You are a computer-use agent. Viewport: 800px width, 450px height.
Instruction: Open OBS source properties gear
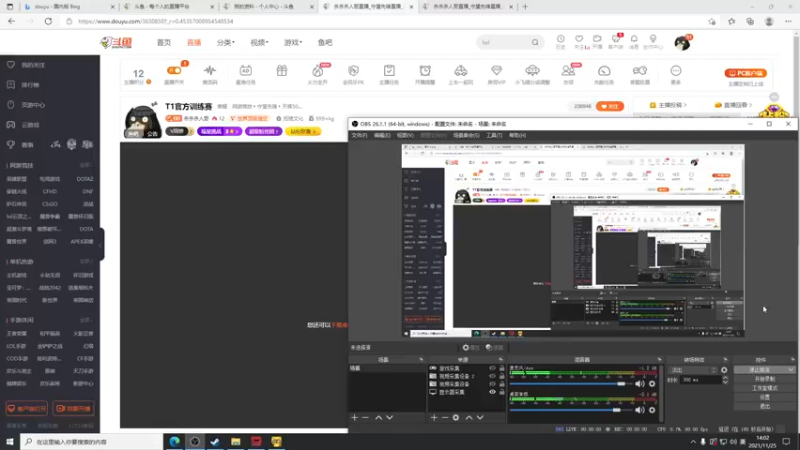456,417
